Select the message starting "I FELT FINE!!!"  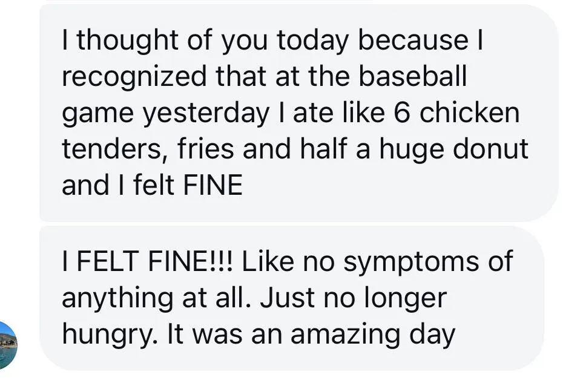coord(292,298)
